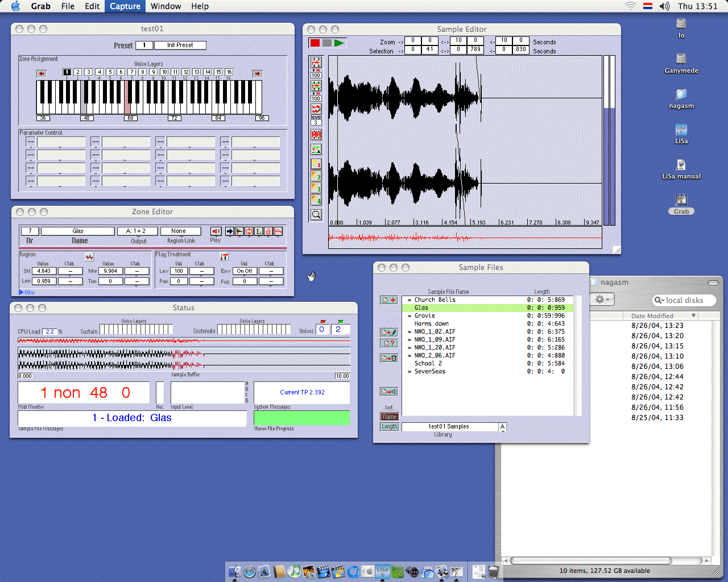Open the Output A: 1 + 2 dropdown
The image size is (728, 582).
coord(136,231)
